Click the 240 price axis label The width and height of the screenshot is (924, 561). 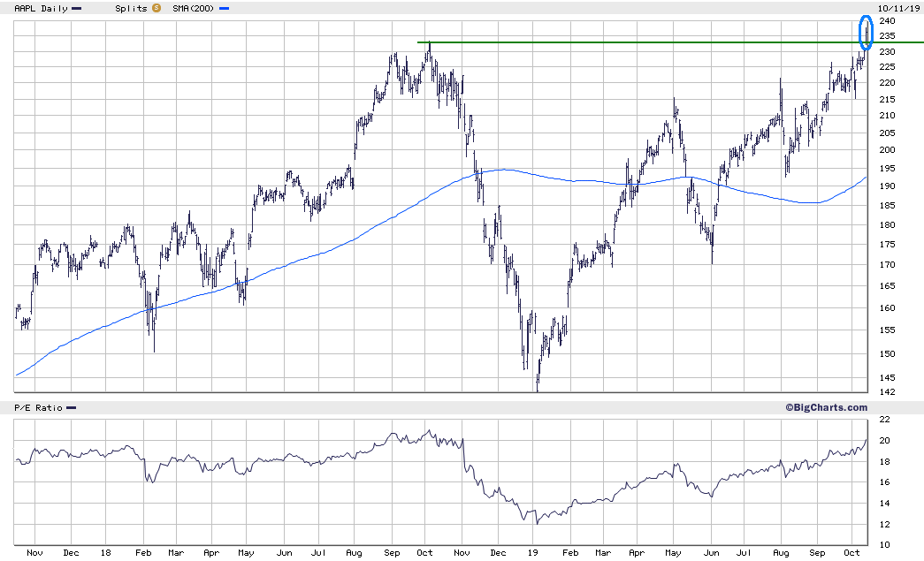click(887, 21)
